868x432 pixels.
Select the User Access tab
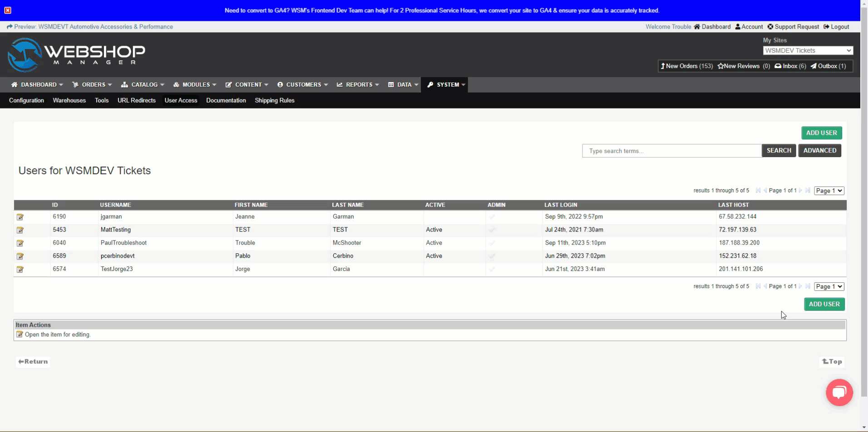point(181,100)
